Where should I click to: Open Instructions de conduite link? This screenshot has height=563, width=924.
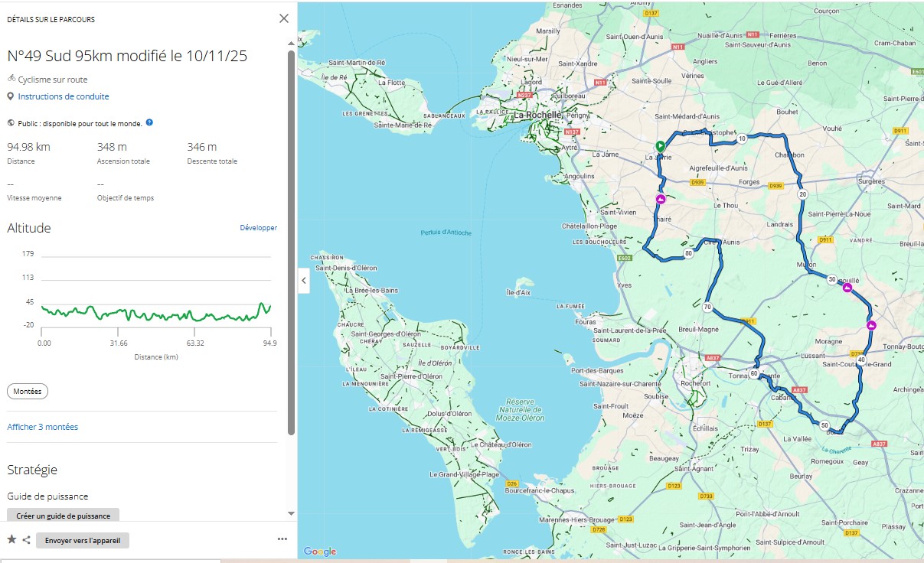click(x=64, y=96)
